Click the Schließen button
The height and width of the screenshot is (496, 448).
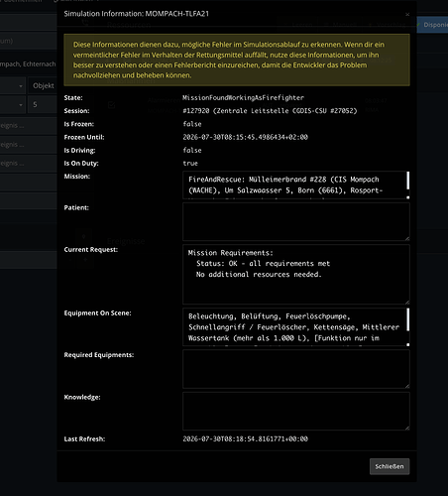(390, 466)
